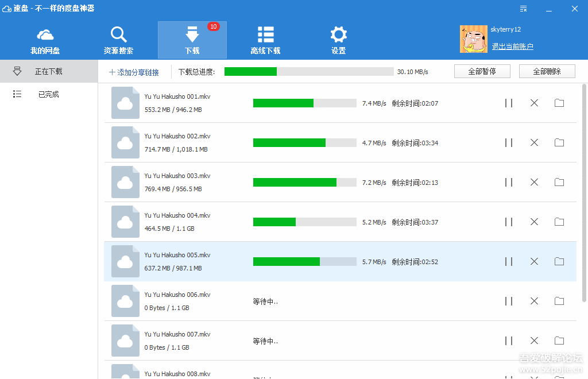Pause Yu Yu Hakusho 003.mkv download

509,183
